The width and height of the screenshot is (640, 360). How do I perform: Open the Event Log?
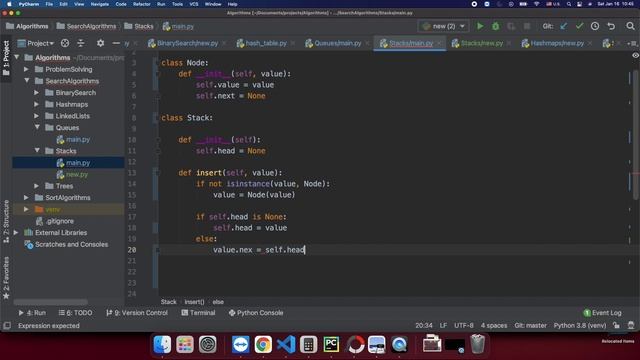coord(602,313)
